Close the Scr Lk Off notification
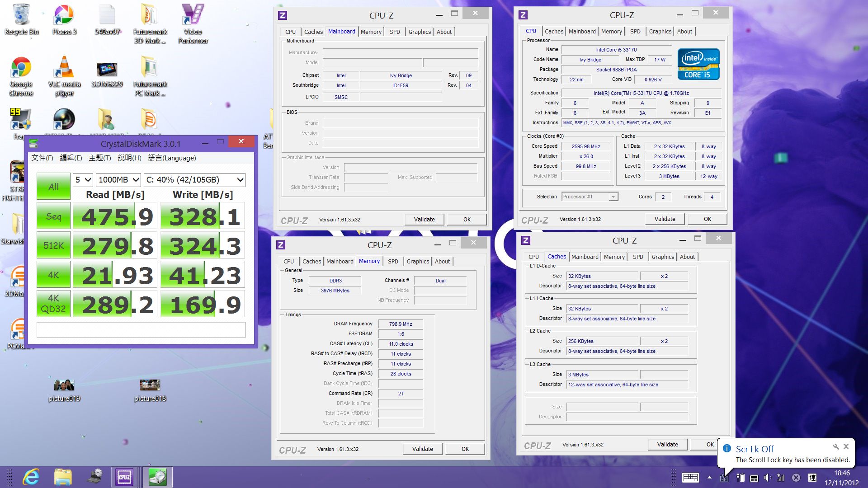The image size is (868, 488). 846,446
